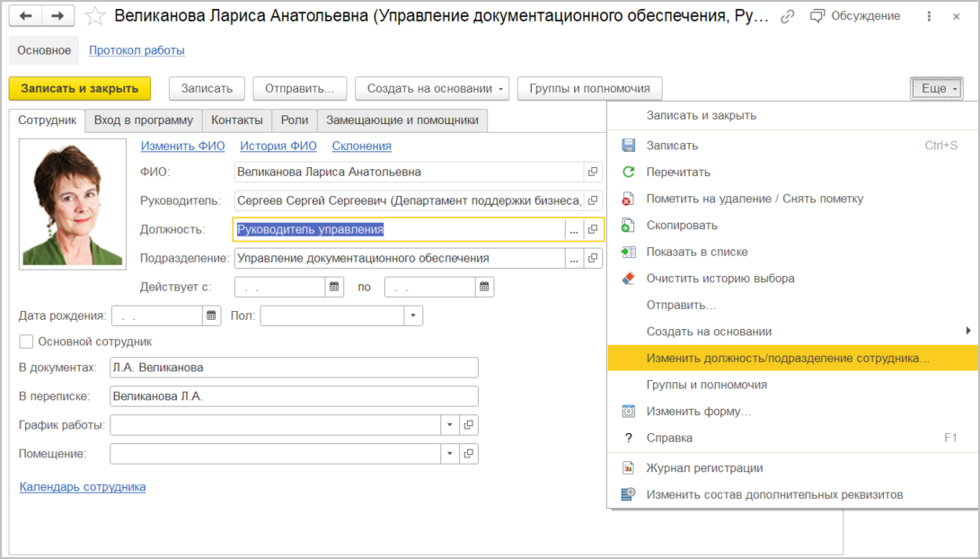The height and width of the screenshot is (559, 980).
Task: Click the ellipsis select button for Должность
Action: click(x=574, y=229)
